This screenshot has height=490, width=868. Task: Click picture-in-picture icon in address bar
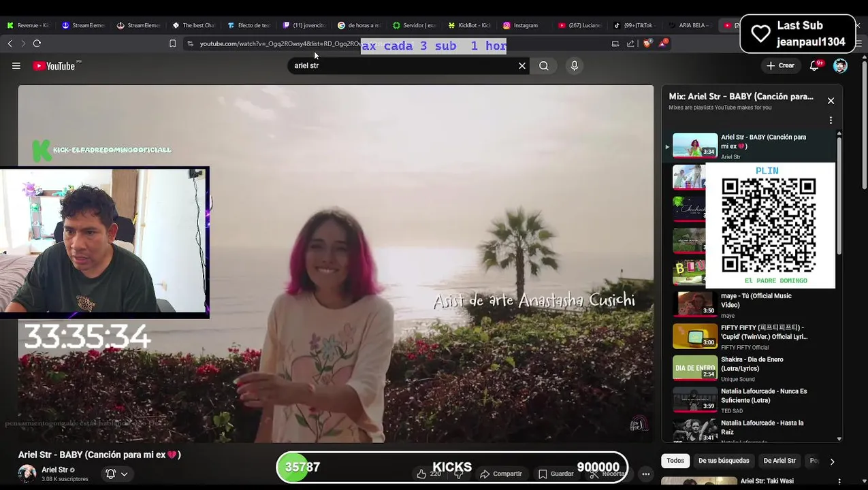click(615, 44)
